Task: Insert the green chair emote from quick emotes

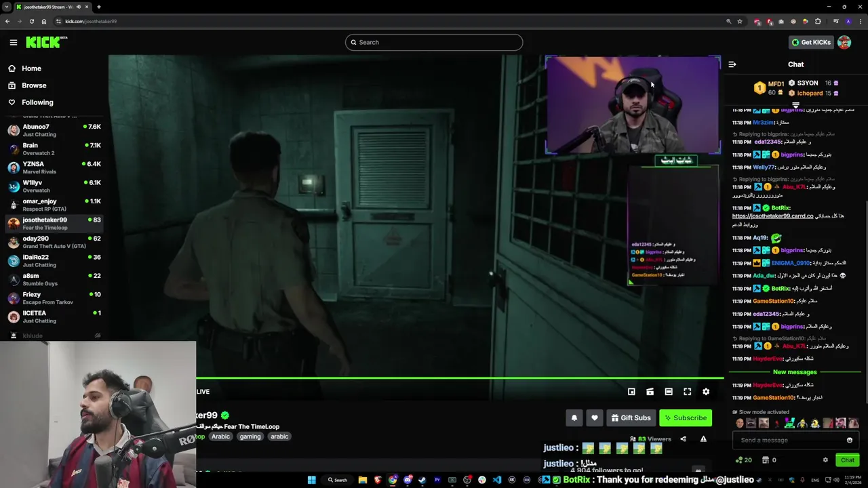Action: coord(790,424)
